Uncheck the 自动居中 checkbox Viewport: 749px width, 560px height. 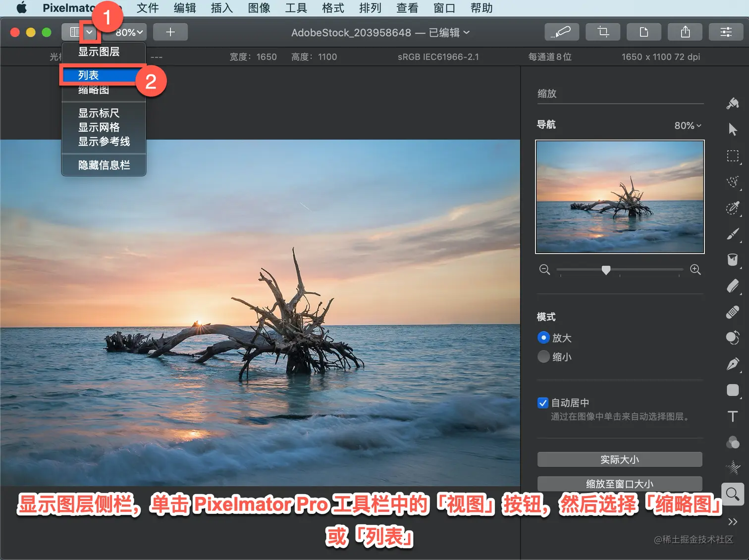tap(543, 403)
